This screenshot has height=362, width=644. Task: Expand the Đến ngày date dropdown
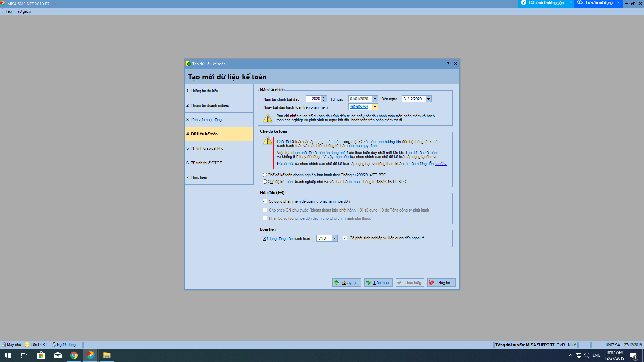[428, 99]
